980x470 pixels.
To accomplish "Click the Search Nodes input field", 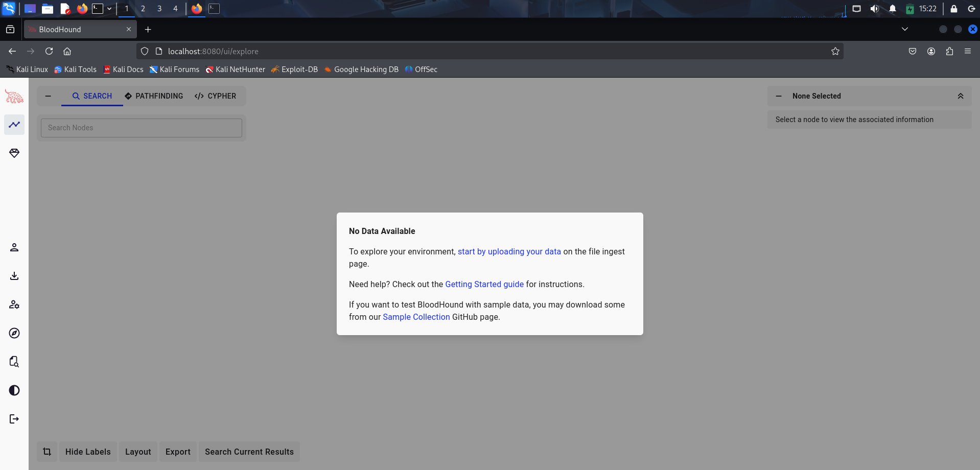I will coord(142,128).
